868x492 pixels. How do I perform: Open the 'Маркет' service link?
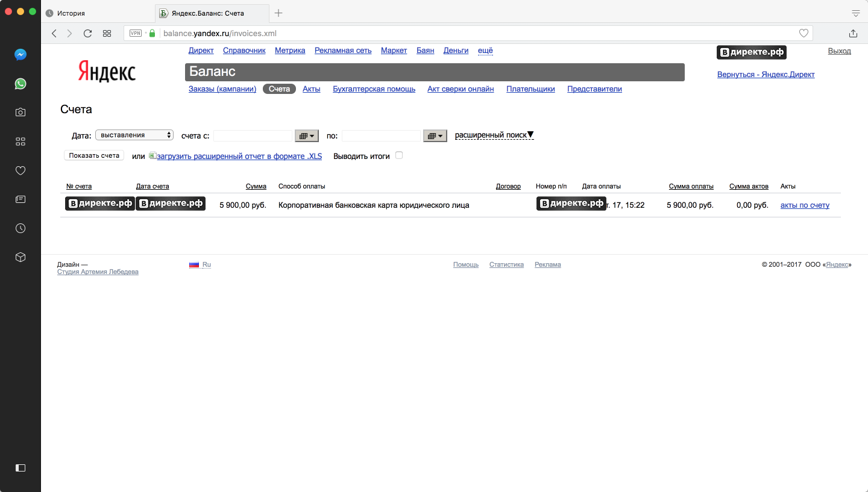pyautogui.click(x=394, y=51)
